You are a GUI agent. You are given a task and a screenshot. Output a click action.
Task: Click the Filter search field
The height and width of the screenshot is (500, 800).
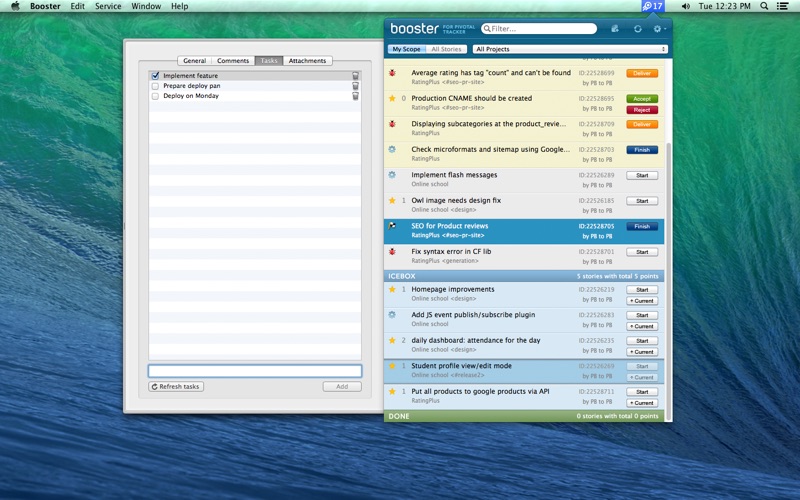coord(539,29)
